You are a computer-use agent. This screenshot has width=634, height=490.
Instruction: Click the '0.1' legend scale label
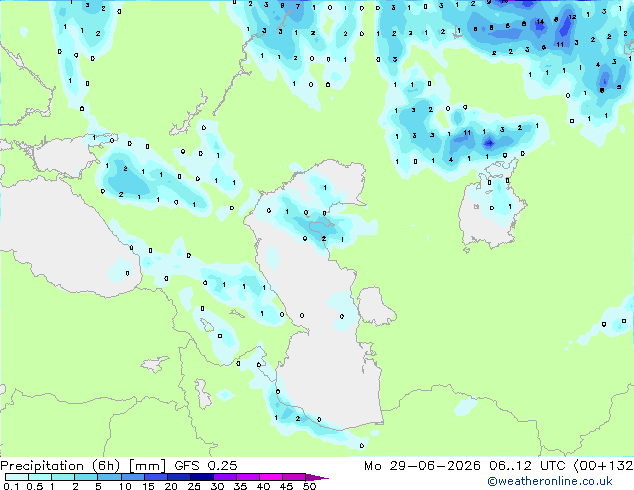coord(11,486)
